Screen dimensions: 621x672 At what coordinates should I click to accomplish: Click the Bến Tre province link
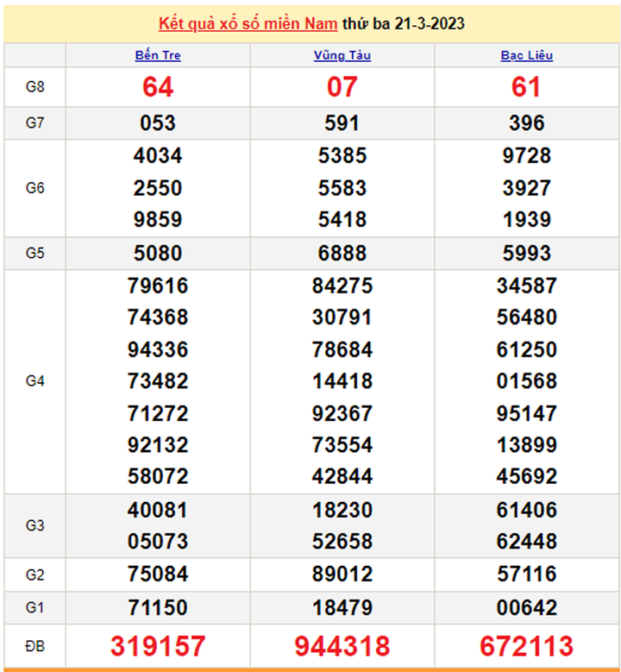click(158, 55)
